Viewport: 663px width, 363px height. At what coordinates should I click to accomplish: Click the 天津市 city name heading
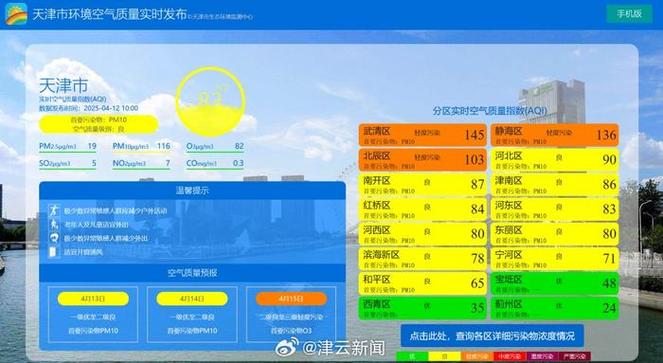click(x=63, y=86)
